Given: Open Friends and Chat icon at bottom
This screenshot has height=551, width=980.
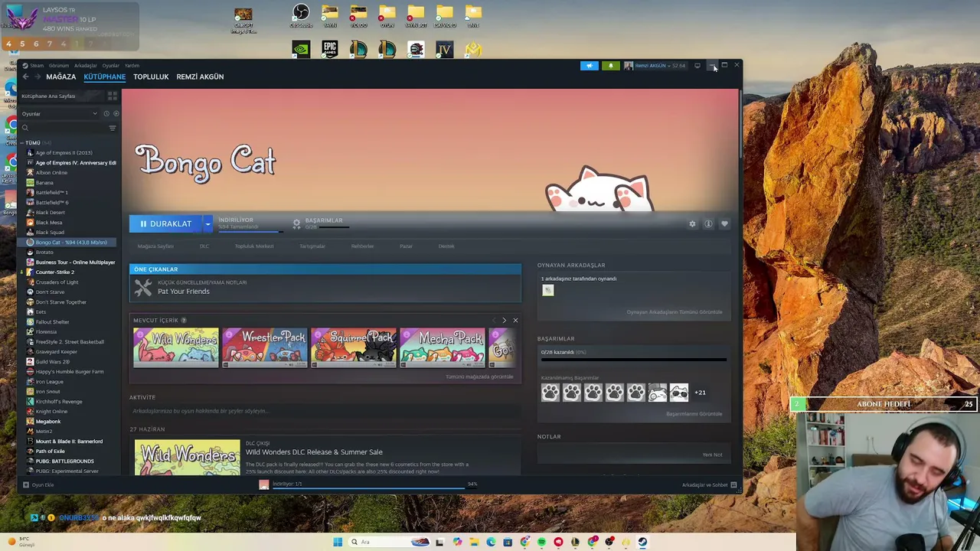Looking at the screenshot, I should 733,485.
